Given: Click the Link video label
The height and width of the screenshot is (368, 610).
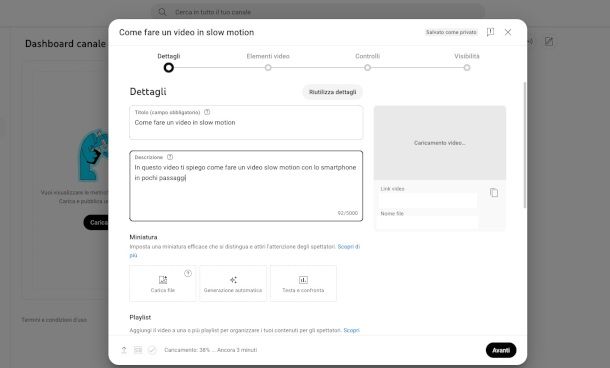Looking at the screenshot, I should tap(392, 189).
